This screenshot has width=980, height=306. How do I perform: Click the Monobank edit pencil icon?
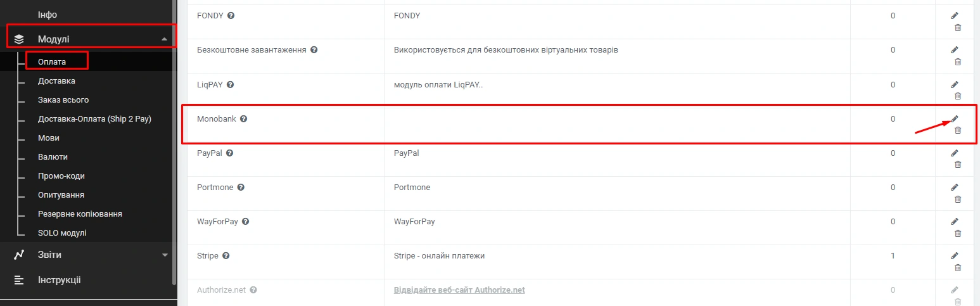pos(955,118)
